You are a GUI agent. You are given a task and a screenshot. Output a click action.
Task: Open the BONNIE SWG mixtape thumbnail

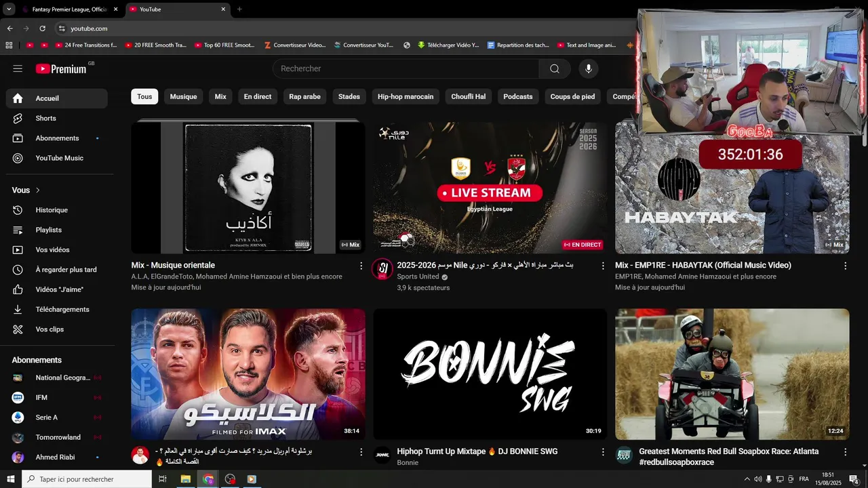(x=490, y=374)
